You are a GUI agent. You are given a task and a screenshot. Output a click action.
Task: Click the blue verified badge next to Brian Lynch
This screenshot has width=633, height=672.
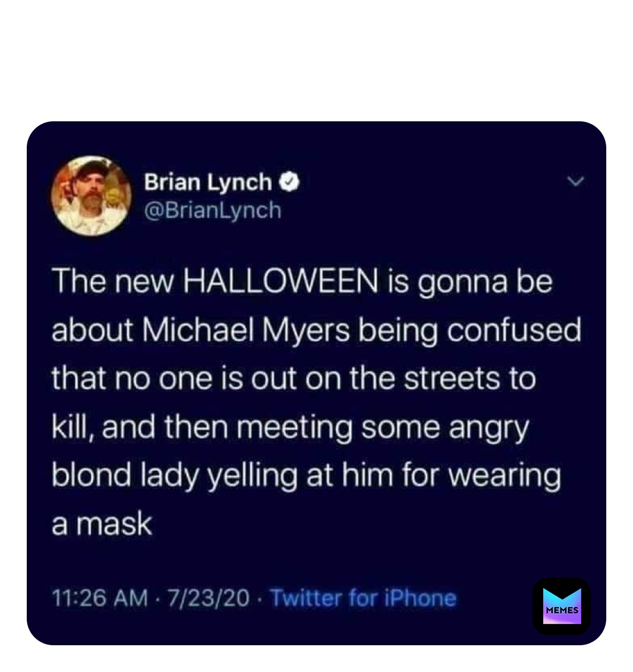click(289, 181)
